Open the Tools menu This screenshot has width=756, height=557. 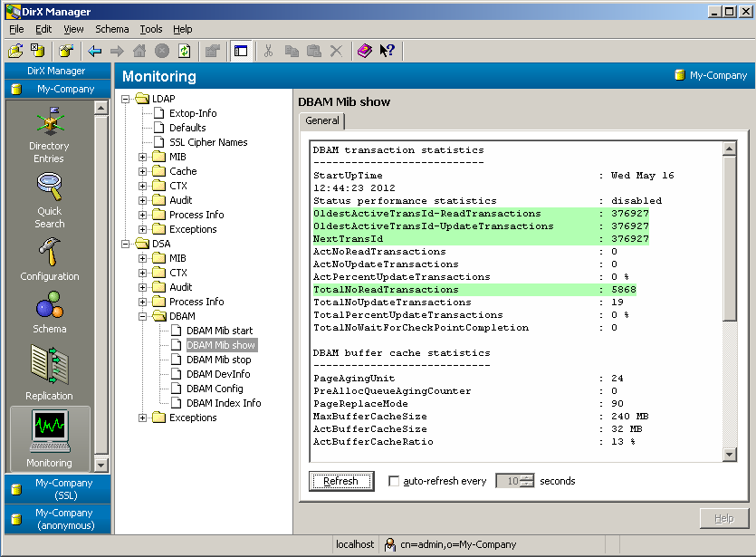(151, 29)
